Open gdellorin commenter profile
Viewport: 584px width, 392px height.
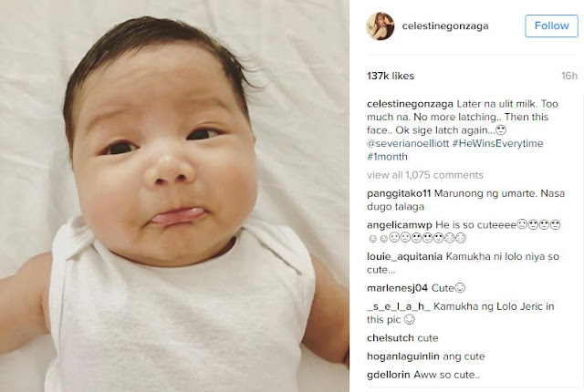tap(389, 375)
